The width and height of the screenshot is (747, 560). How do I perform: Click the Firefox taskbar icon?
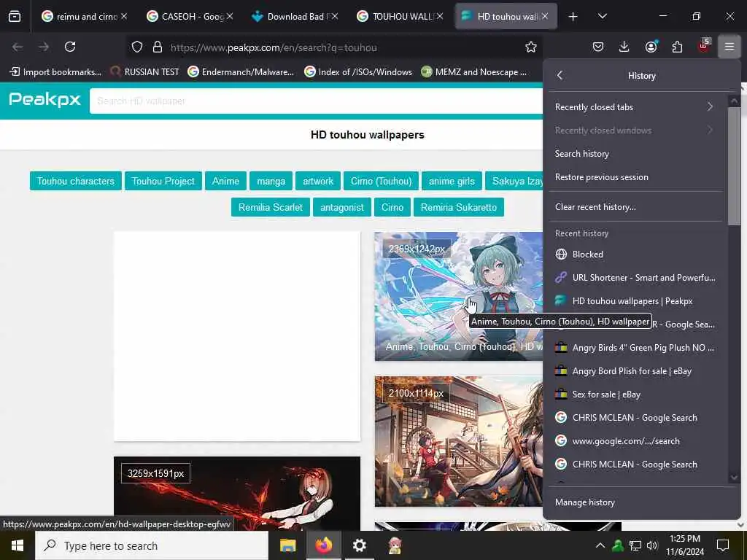click(323, 545)
